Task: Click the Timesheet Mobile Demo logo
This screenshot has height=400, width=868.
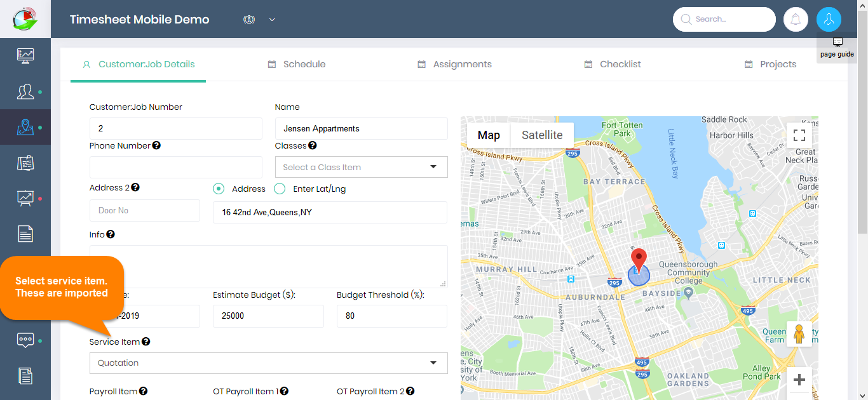Action: tap(141, 19)
